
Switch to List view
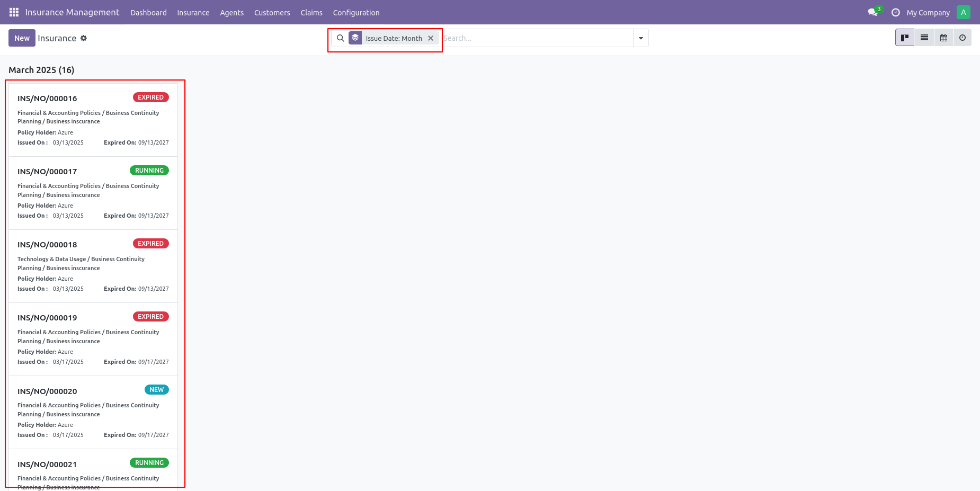[x=924, y=38]
